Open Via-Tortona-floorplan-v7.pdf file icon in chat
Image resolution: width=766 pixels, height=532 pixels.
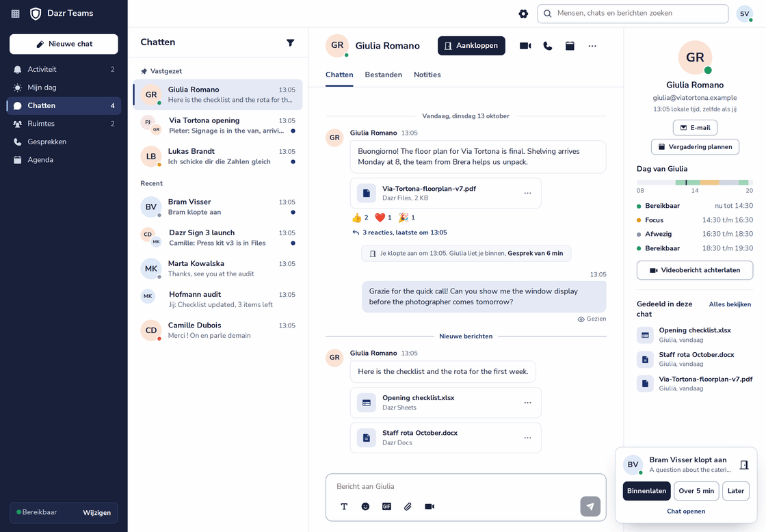tap(367, 193)
